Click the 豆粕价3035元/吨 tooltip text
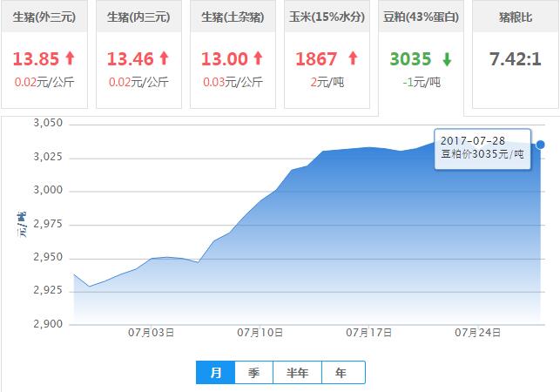560x392 pixels. pyautogui.click(x=482, y=154)
